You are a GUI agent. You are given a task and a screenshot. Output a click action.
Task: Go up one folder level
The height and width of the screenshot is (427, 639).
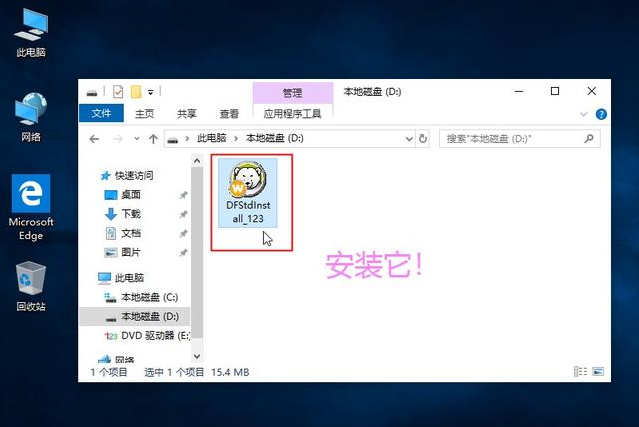[153, 139]
